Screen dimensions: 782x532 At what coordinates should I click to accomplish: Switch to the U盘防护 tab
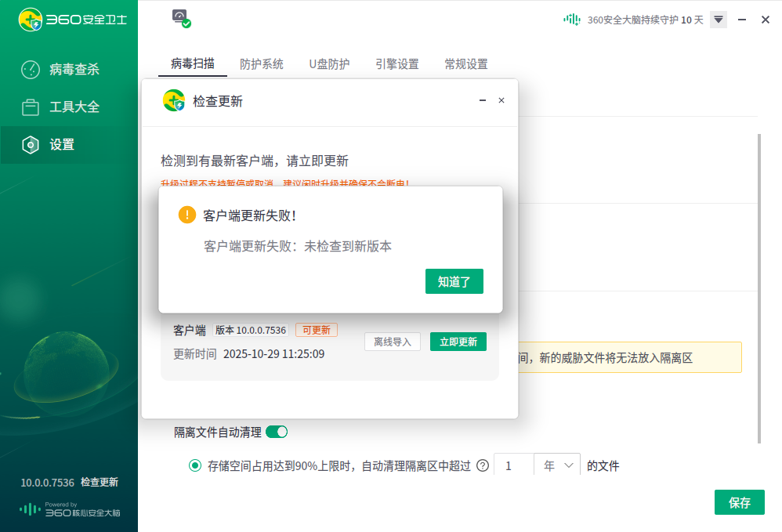pyautogui.click(x=329, y=63)
